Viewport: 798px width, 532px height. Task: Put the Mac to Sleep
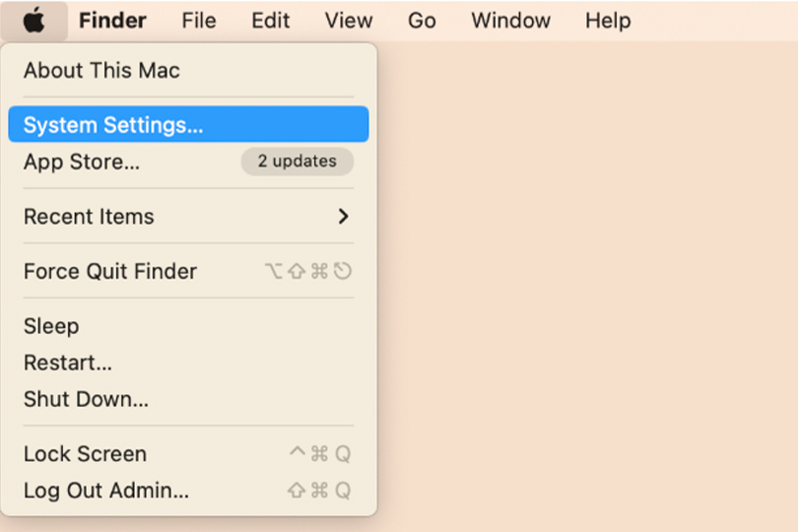(51, 326)
